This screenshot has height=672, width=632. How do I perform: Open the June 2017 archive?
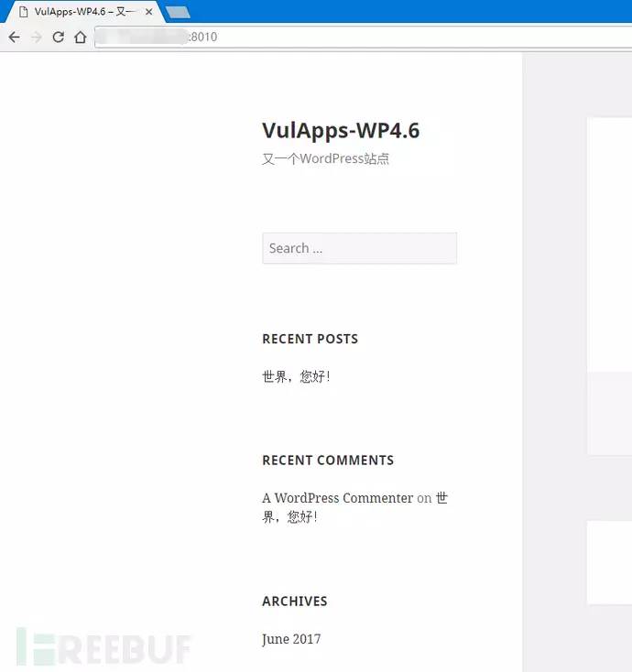[x=291, y=639]
